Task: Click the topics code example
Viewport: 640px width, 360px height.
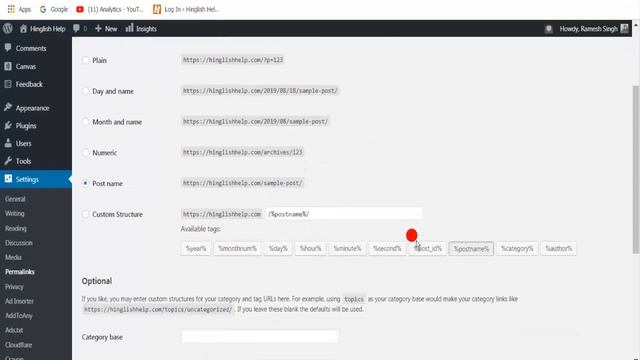Action: (x=353, y=299)
